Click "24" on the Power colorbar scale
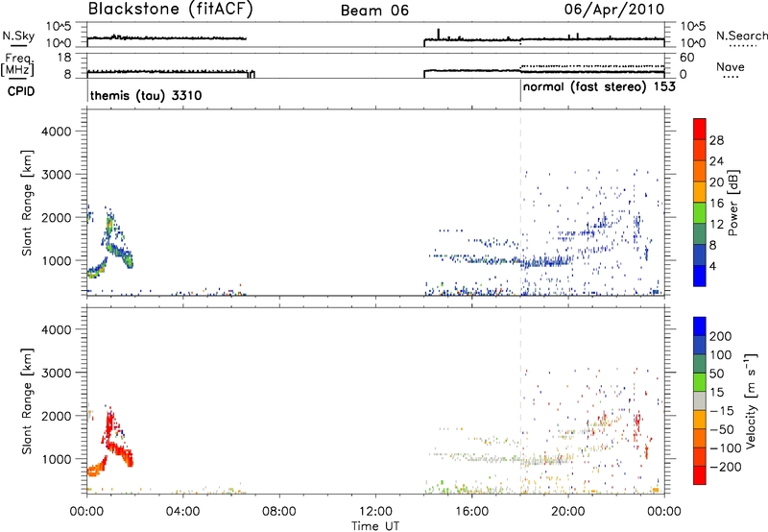The height and width of the screenshot is (532, 768). 716,161
